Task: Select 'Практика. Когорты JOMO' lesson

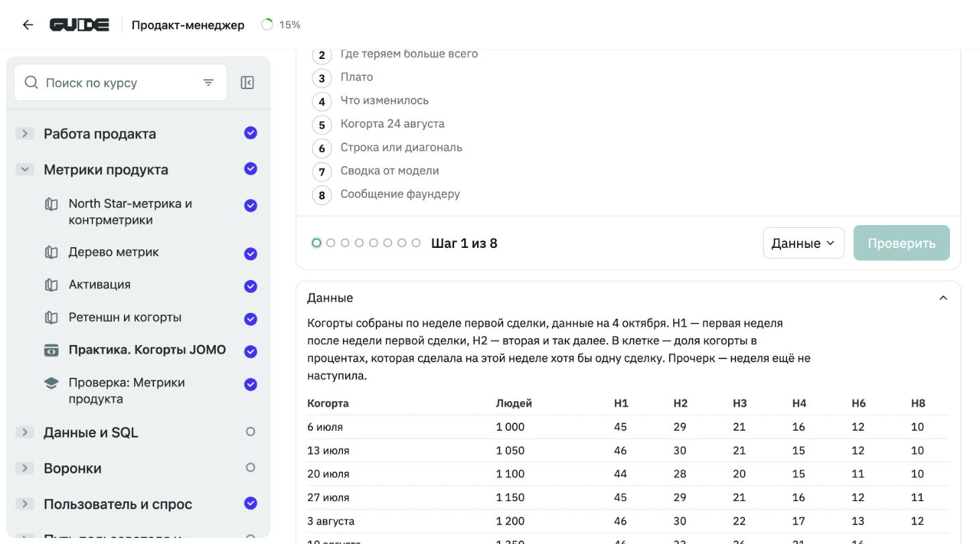Action: (147, 350)
